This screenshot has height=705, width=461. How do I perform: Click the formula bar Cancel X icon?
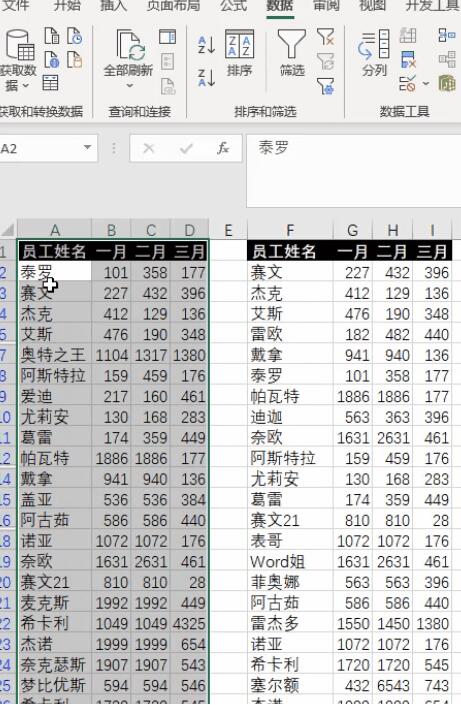point(148,148)
